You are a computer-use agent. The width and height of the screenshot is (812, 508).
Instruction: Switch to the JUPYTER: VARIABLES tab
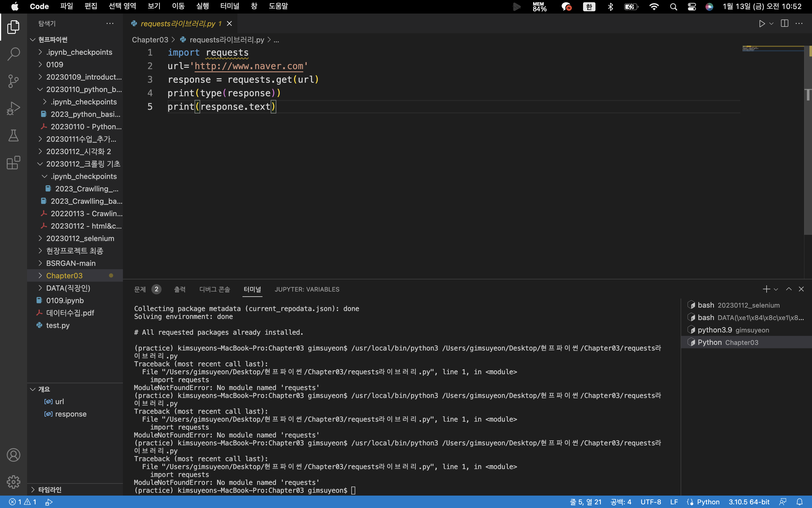pos(307,289)
